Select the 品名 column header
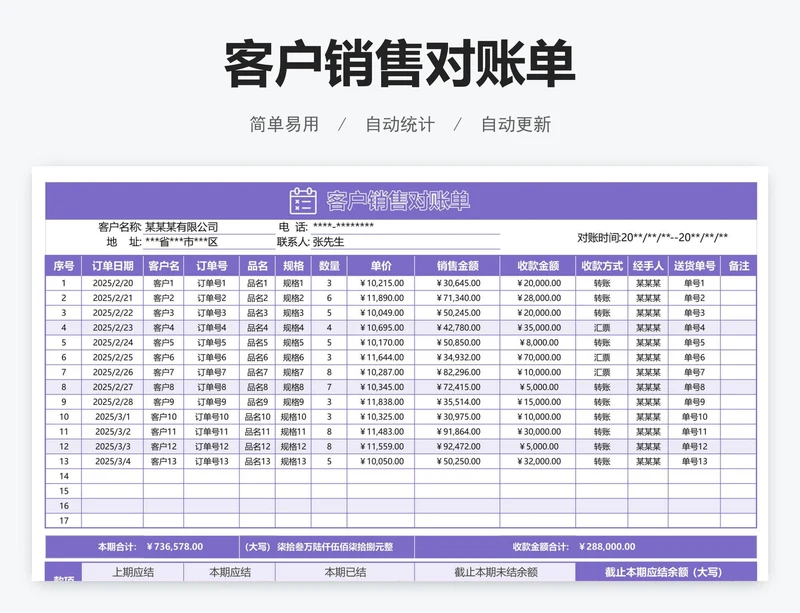The height and width of the screenshot is (613, 800). click(x=258, y=266)
